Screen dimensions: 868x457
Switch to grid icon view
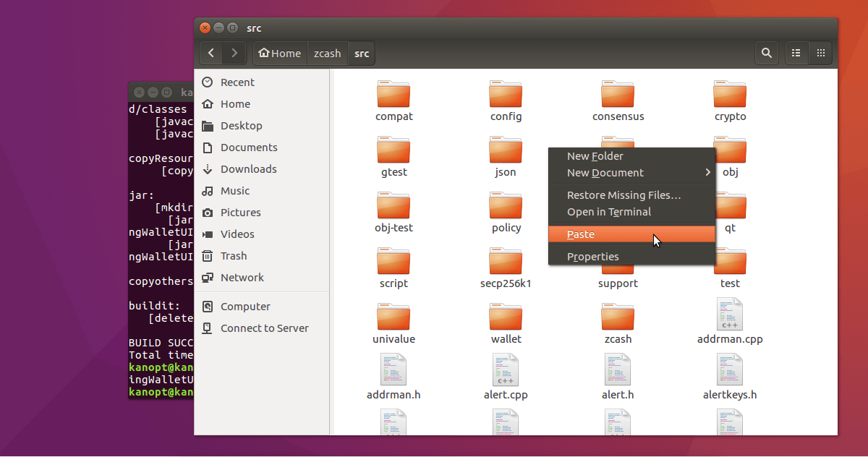(x=820, y=53)
